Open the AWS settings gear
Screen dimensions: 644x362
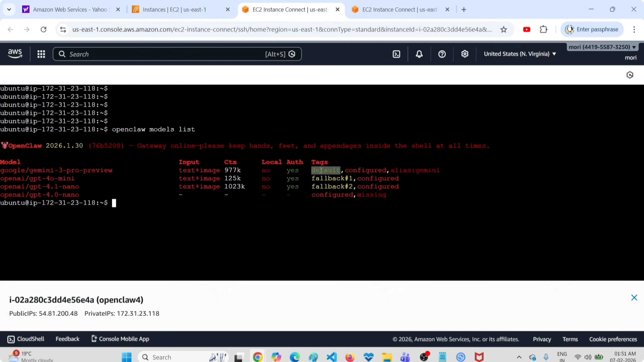pos(465,54)
